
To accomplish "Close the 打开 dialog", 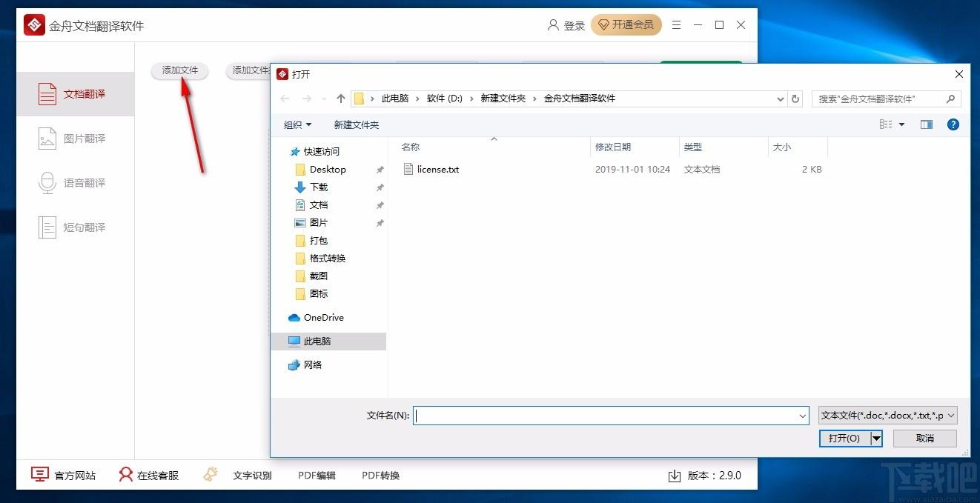I will pos(959,74).
